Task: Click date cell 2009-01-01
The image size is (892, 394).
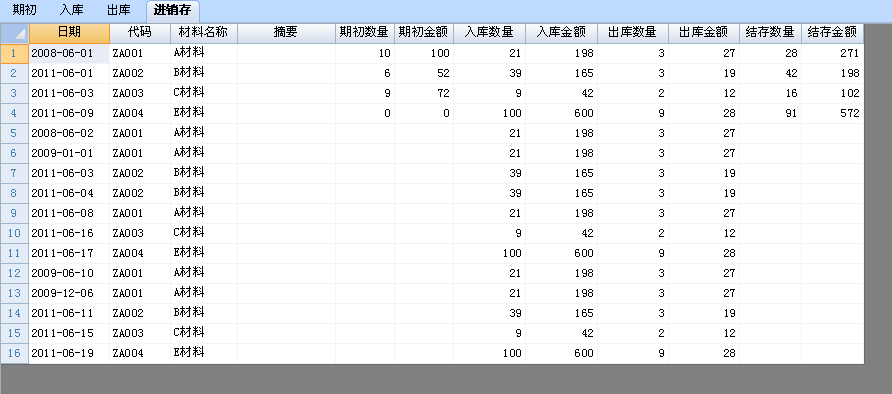Action: click(69, 154)
